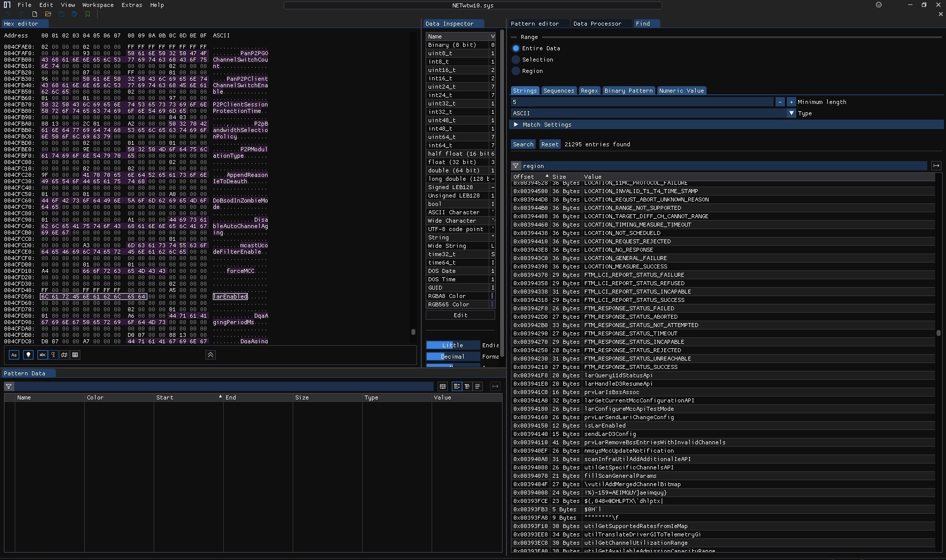Screen dimensions: 946x560
Task: Select the Strings search type
Action: coord(525,90)
